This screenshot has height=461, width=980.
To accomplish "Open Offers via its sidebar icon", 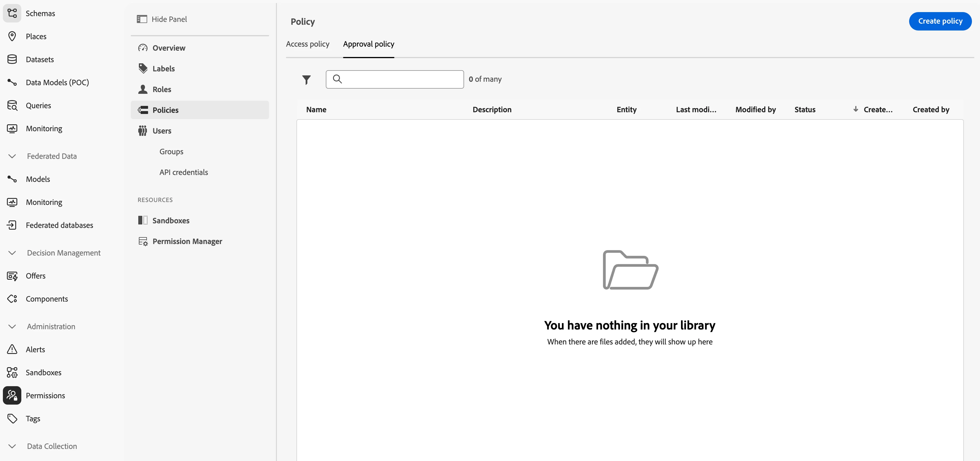I will point(12,276).
